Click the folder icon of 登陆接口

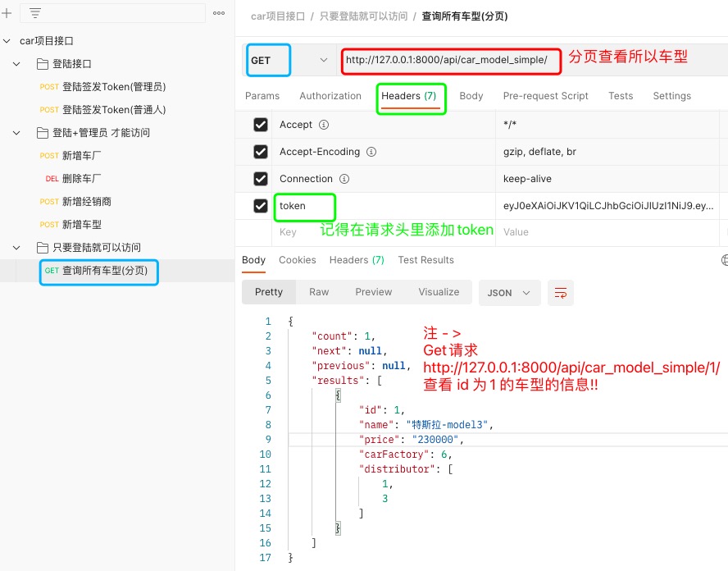click(43, 64)
